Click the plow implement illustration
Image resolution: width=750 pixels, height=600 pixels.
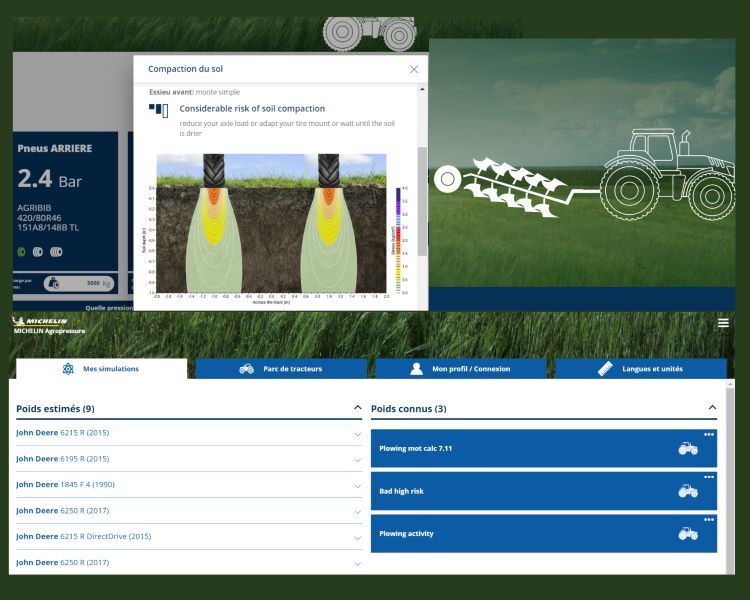517,187
